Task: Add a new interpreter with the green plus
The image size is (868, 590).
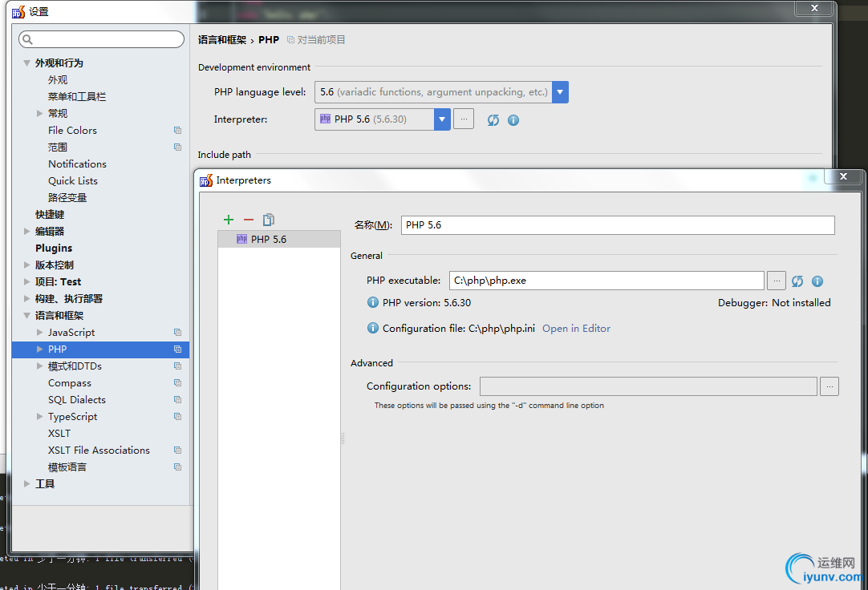Action: pos(229,220)
